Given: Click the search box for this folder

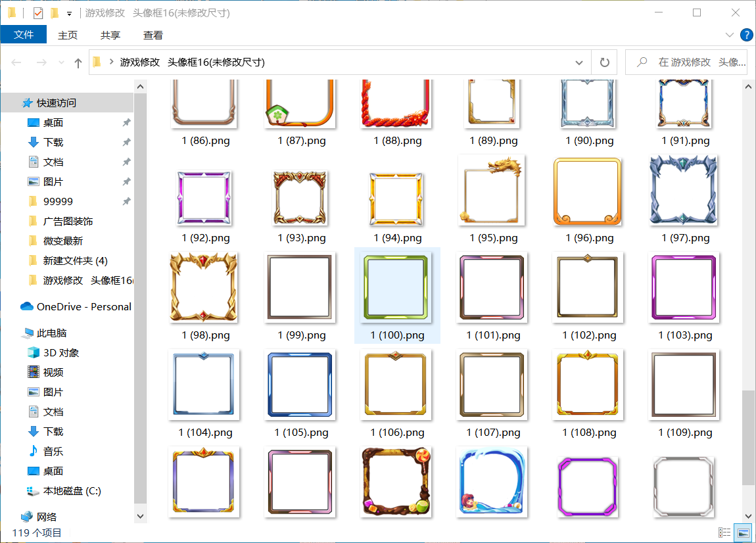Looking at the screenshot, I should pyautogui.click(x=686, y=62).
